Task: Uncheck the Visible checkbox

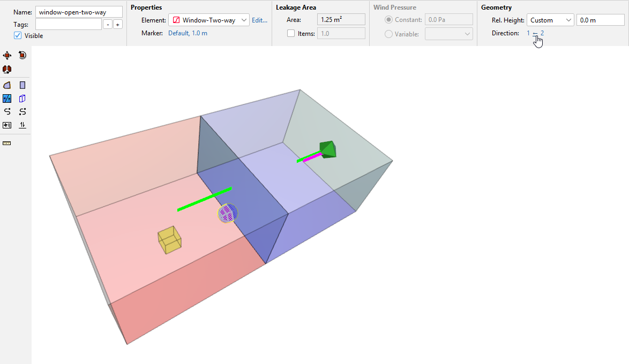Action: (18, 36)
